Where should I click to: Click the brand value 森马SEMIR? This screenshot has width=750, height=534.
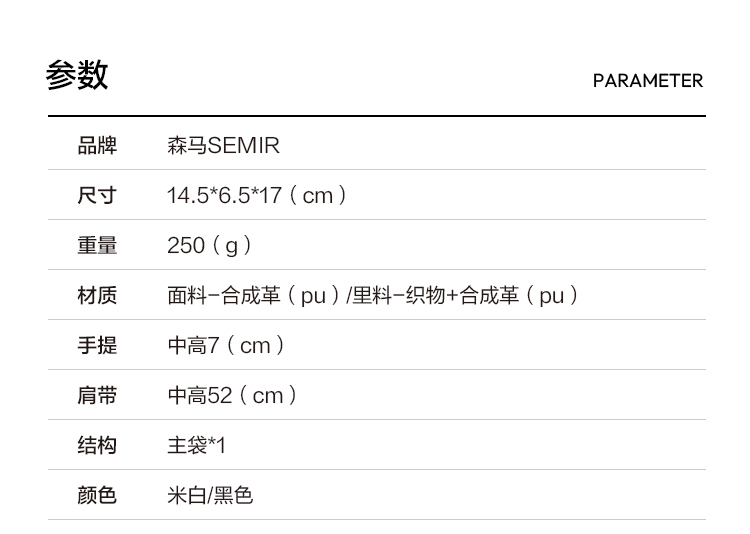point(223,146)
